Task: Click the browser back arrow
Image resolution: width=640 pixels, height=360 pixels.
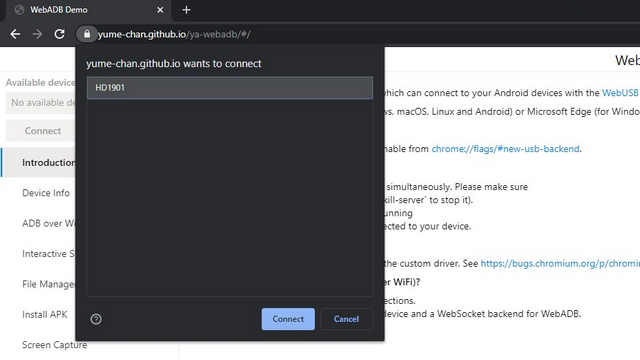Action: tap(16, 34)
